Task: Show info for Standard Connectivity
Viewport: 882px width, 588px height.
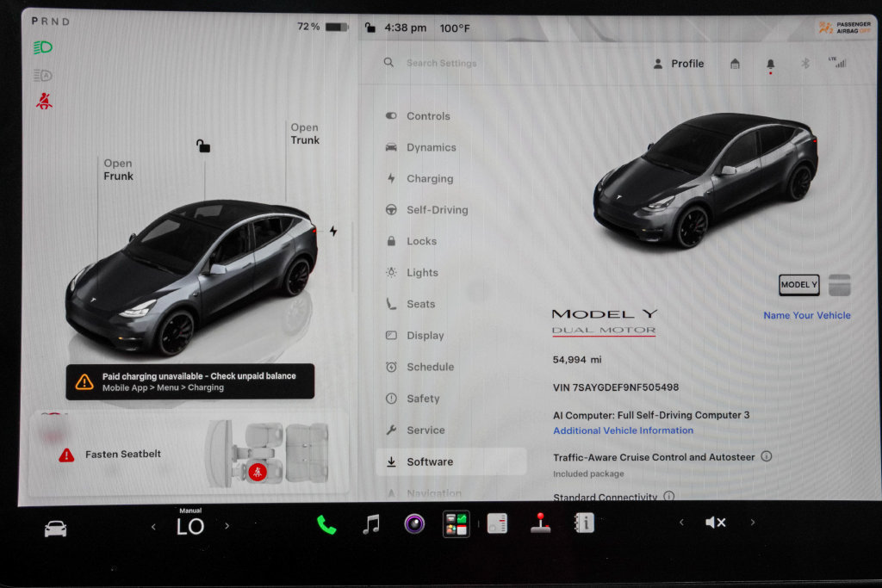Action: coord(668,497)
